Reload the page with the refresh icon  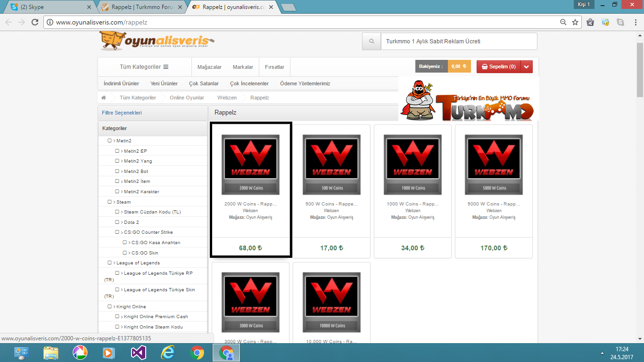click(x=35, y=22)
